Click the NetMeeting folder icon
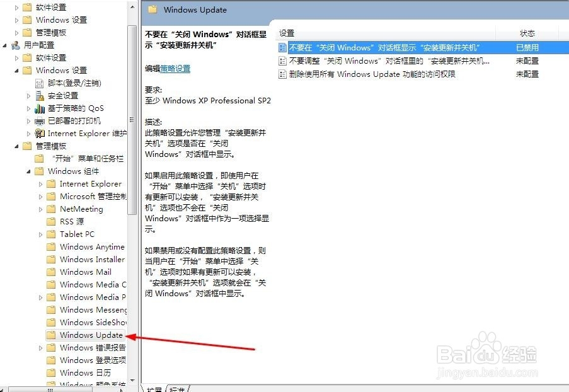This screenshot has height=392, width=569. pos(51,209)
